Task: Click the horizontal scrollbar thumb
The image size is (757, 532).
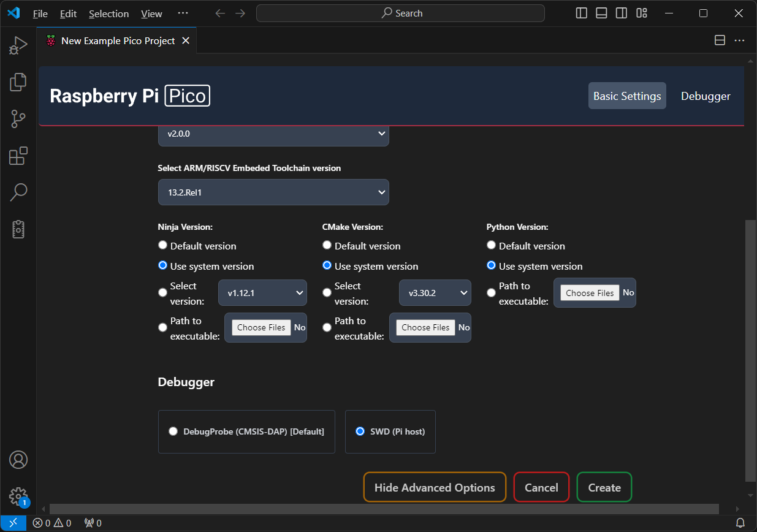Action: pyautogui.click(x=384, y=509)
